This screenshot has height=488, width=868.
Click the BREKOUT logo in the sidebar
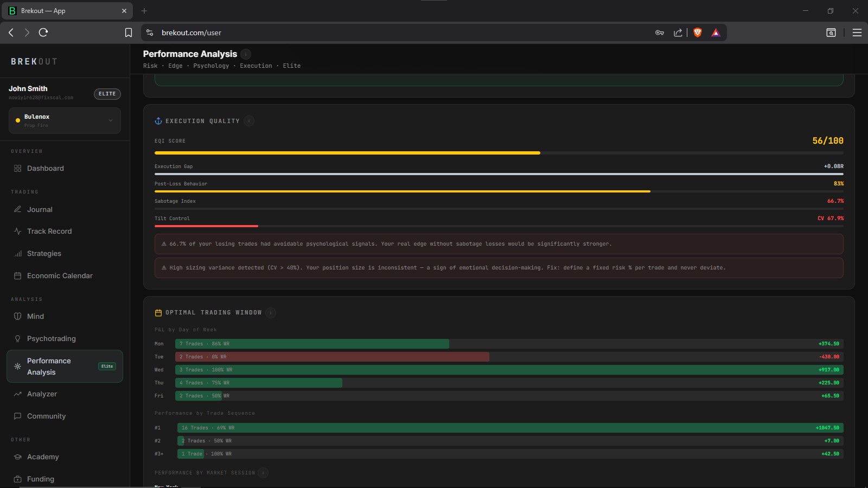[34, 62]
